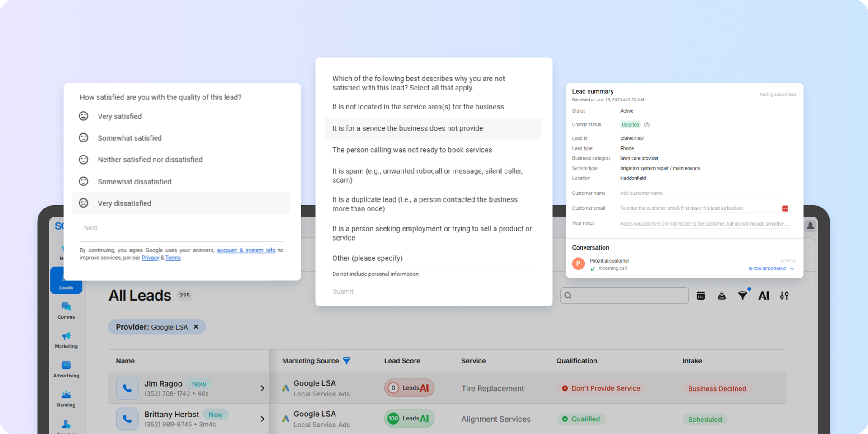Click Charge status help question icon
The width and height of the screenshot is (868, 434).
coord(647,125)
